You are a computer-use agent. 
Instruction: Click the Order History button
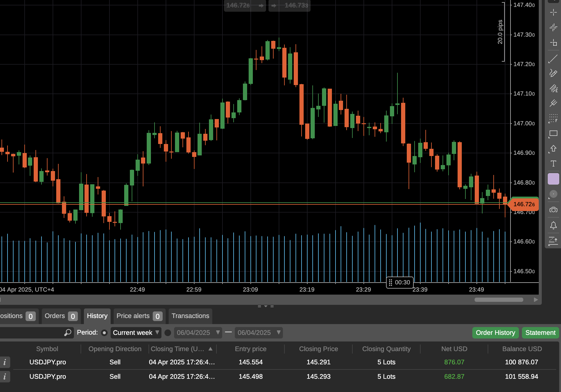[495, 333]
